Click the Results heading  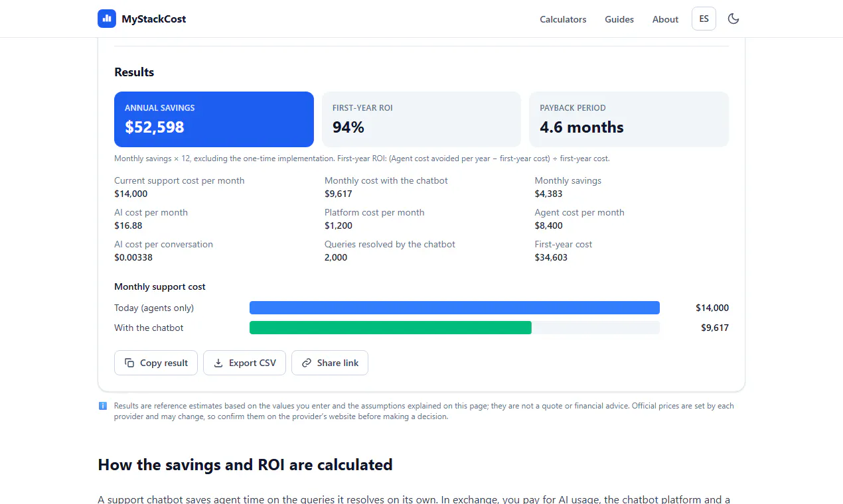point(134,72)
